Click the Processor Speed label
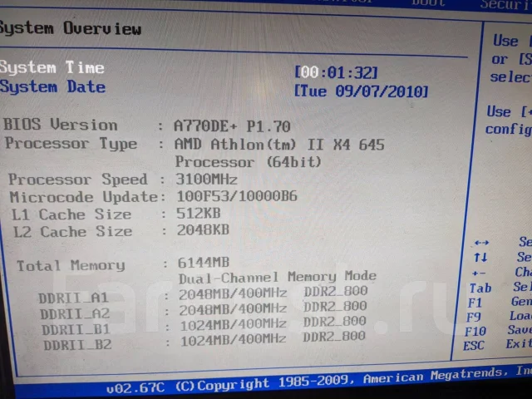 click(78, 180)
